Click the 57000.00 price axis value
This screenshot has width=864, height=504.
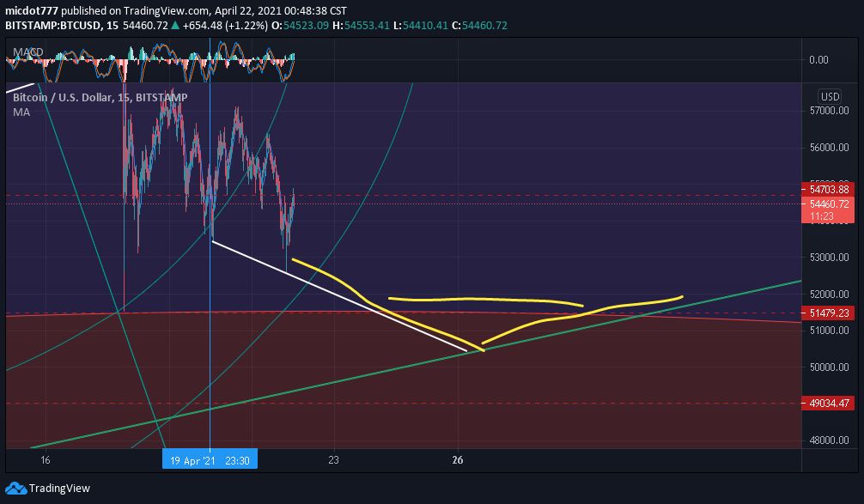pyautogui.click(x=829, y=111)
